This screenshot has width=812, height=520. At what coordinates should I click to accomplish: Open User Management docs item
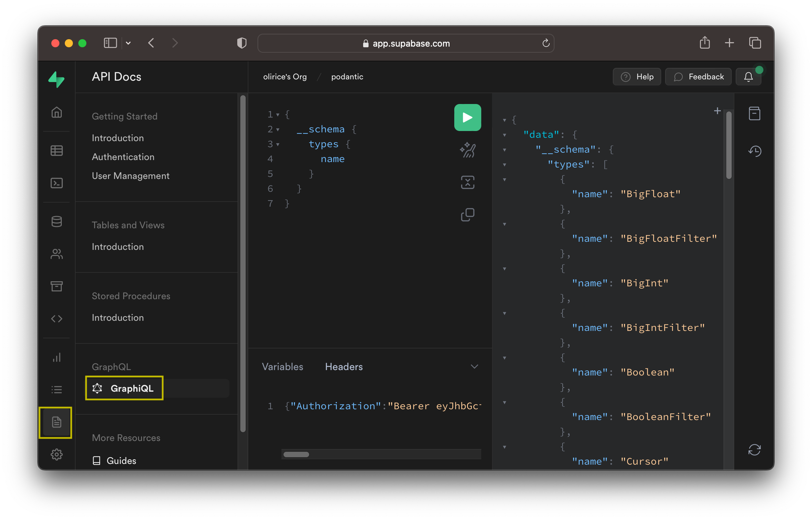pos(131,176)
